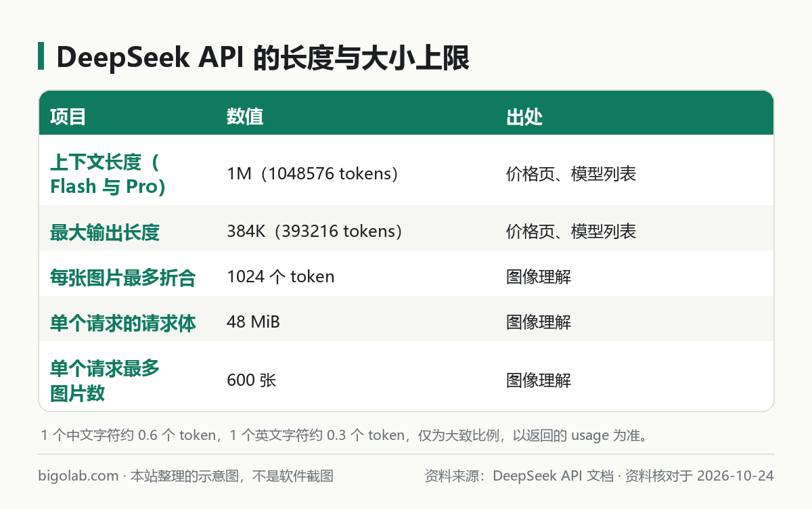Click the value '48 MiB'
This screenshot has width=812, height=509.
point(254,322)
